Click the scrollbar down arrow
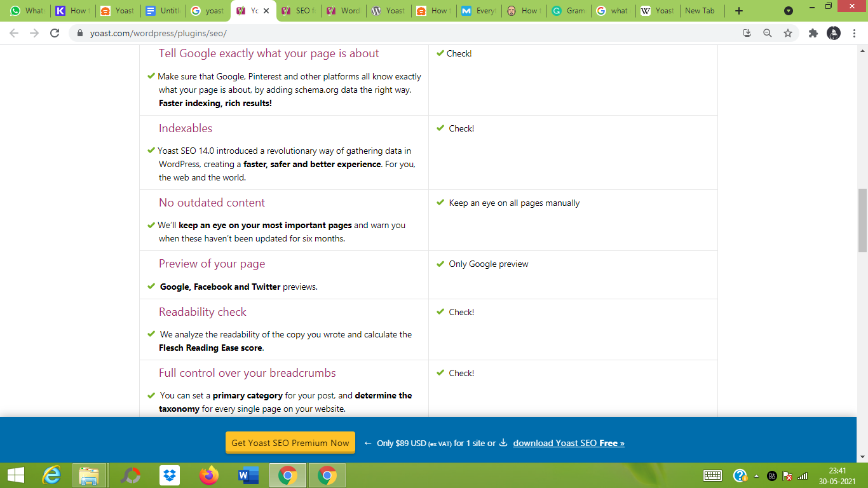The image size is (868, 488). point(862,457)
